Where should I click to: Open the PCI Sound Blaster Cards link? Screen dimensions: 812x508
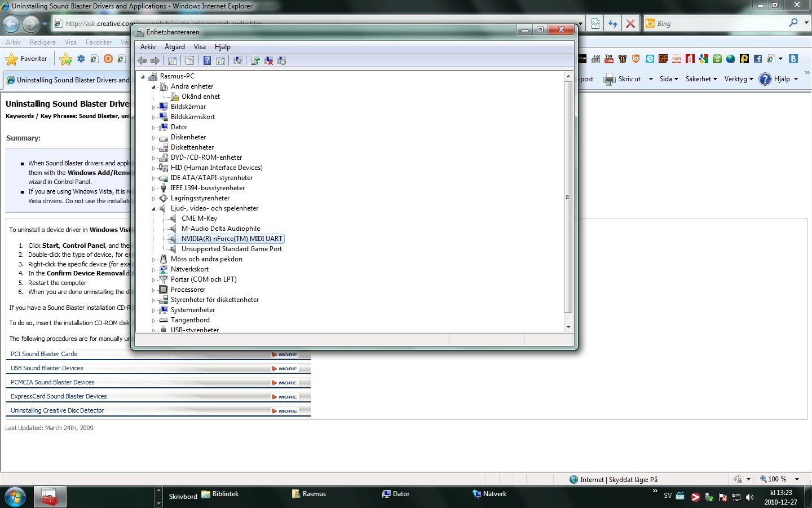pos(44,354)
